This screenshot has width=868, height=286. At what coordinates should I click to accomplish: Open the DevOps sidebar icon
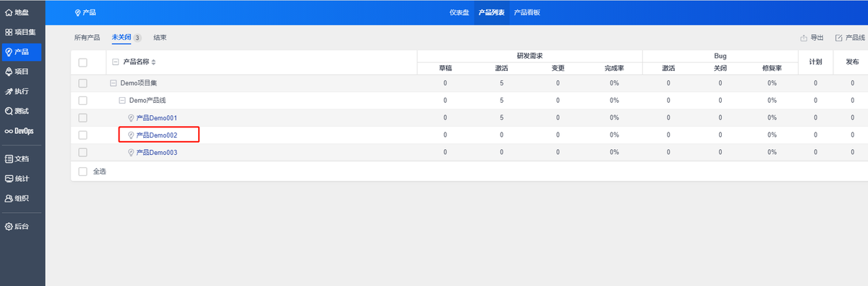pos(9,131)
